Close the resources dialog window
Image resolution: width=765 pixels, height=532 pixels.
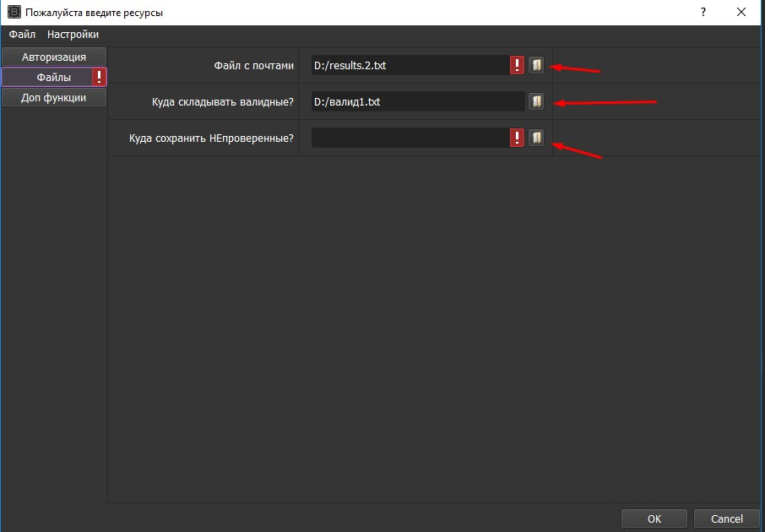click(x=741, y=13)
